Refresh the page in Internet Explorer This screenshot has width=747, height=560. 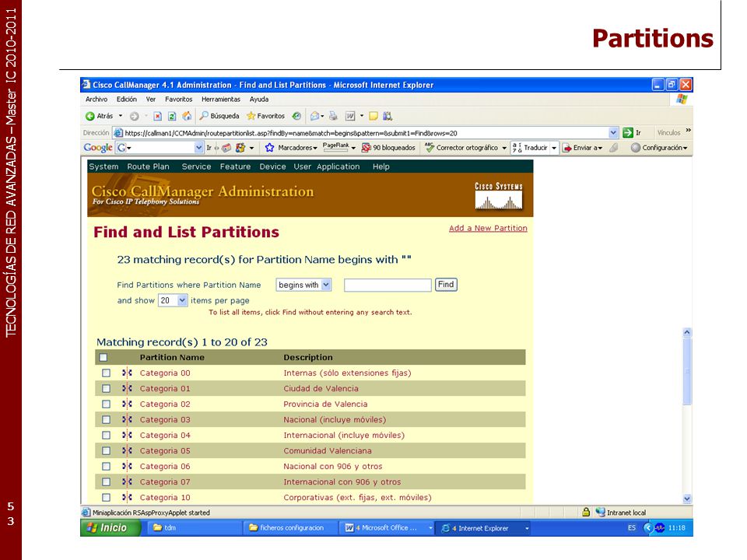click(172, 116)
